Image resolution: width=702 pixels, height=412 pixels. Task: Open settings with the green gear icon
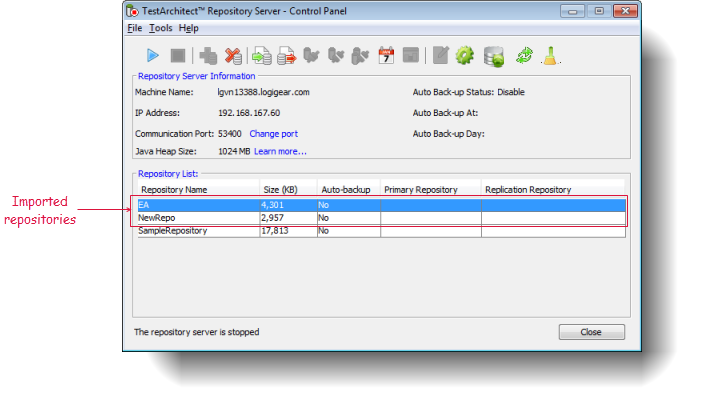tap(465, 56)
